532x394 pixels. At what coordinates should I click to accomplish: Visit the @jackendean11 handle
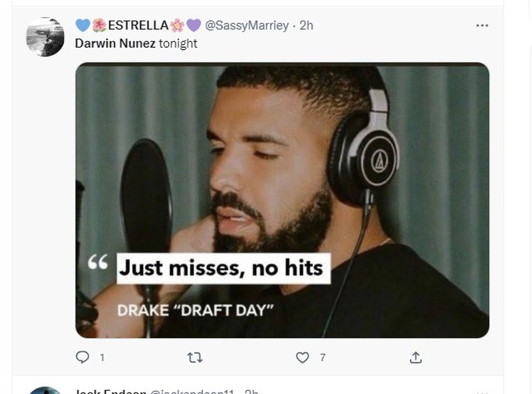[192, 391]
